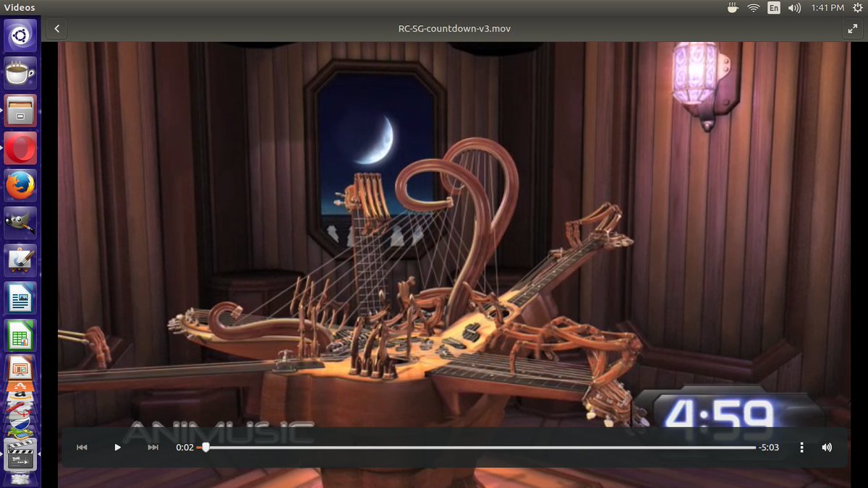This screenshot has width=868, height=488.
Task: Open the En keyboard layout indicator
Action: pyautogui.click(x=774, y=8)
